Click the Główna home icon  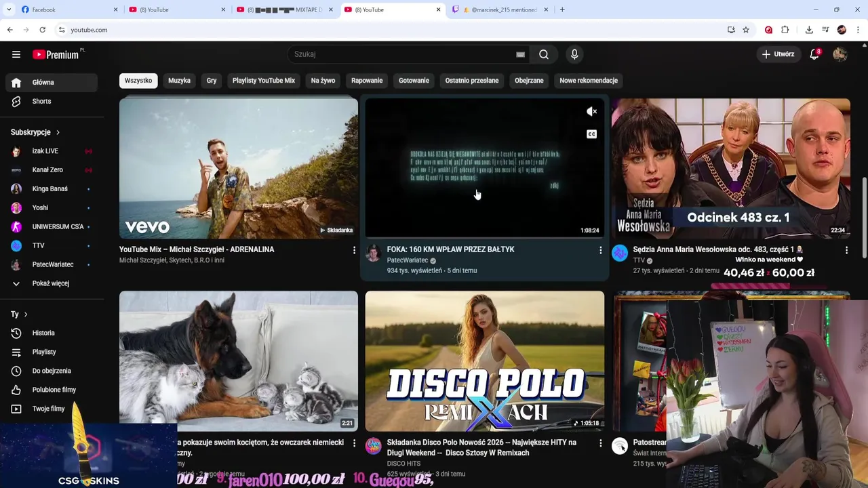tap(16, 82)
